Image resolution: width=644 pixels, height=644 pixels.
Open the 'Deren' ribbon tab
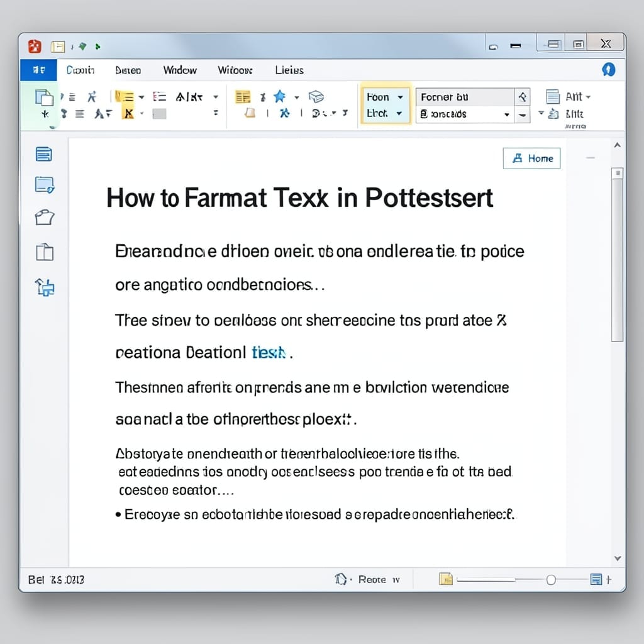coord(128,70)
